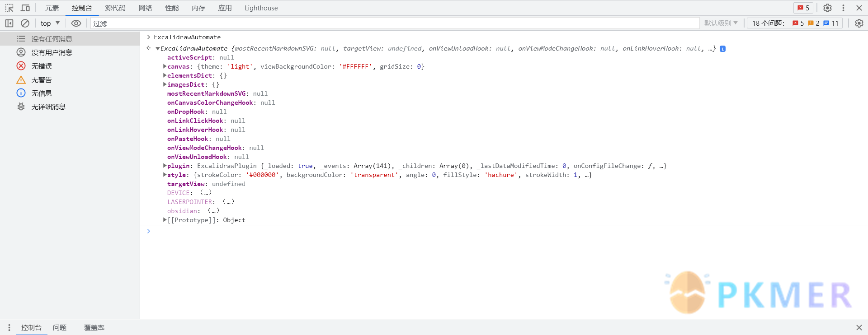This screenshot has width=868, height=335.
Task: Switch to the 网络 tab
Action: 145,8
